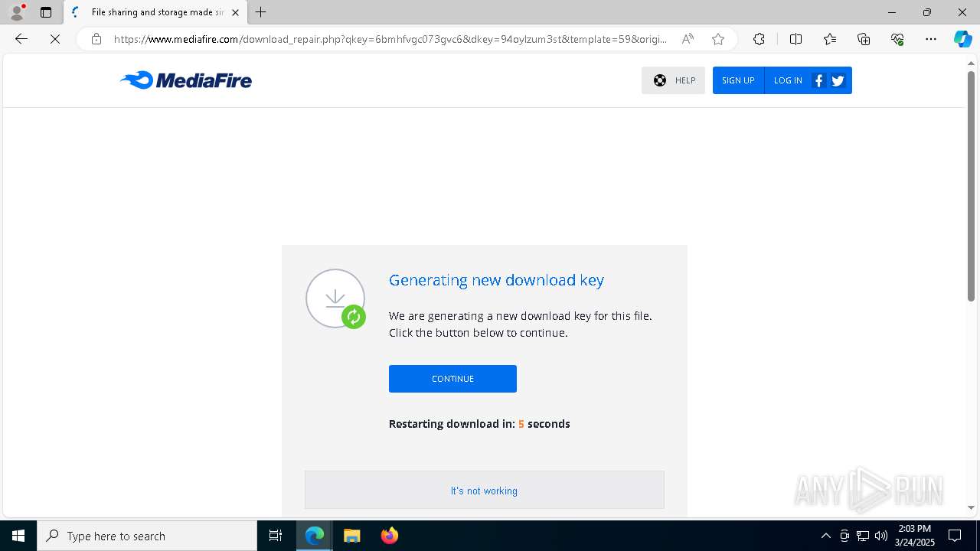
Task: View site info via the lock icon
Action: (x=96, y=39)
